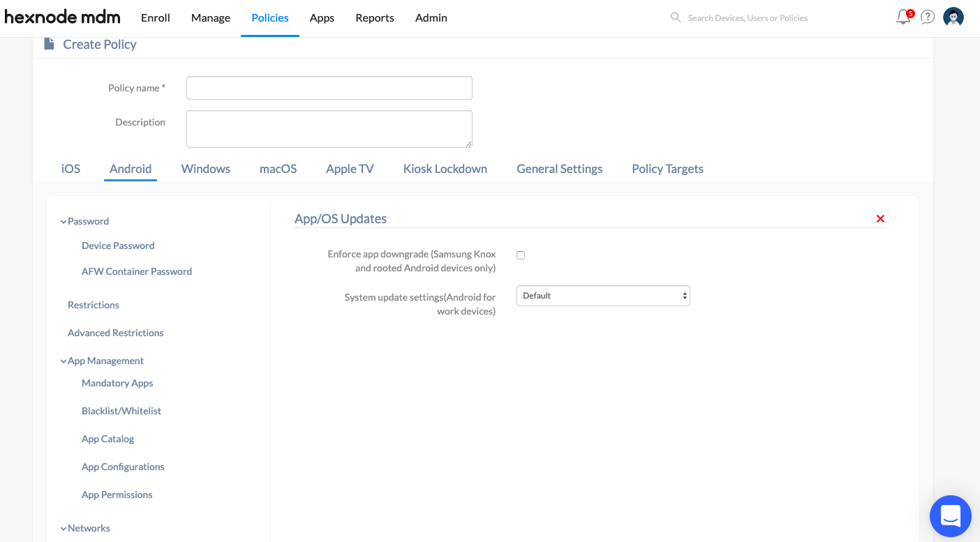980x542 pixels.
Task: Select App Configurations
Action: click(123, 467)
